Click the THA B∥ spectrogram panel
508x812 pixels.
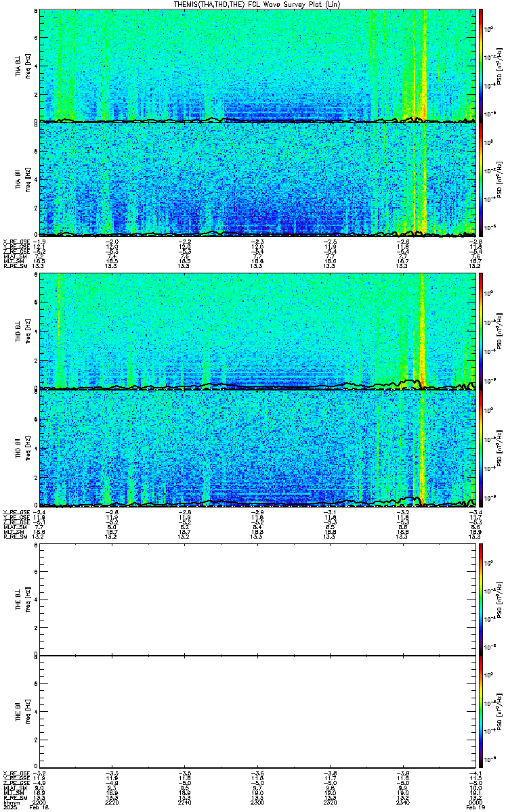[257, 179]
